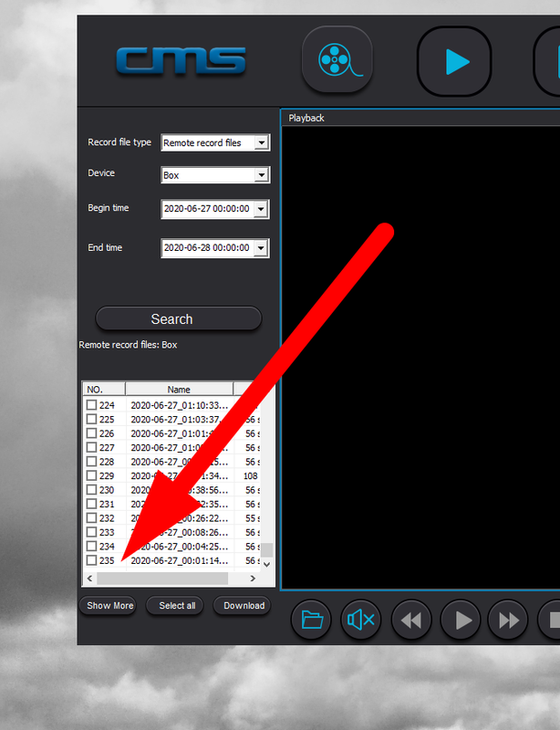Click the Select all button
Screen dimensions: 560x730
pos(174,606)
